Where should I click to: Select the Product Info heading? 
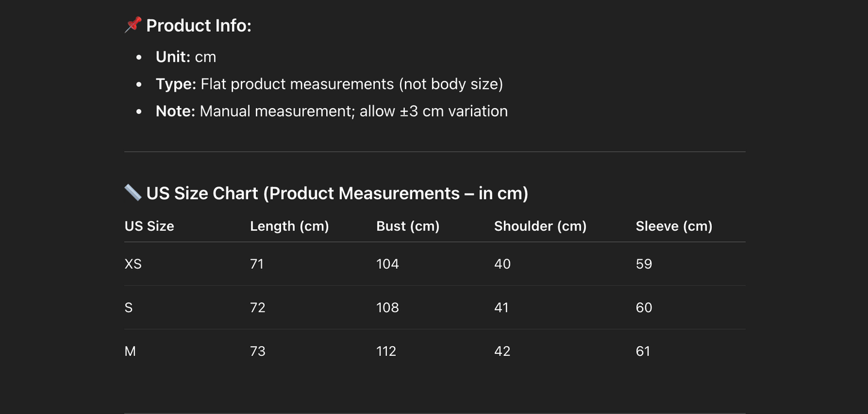pos(199,25)
